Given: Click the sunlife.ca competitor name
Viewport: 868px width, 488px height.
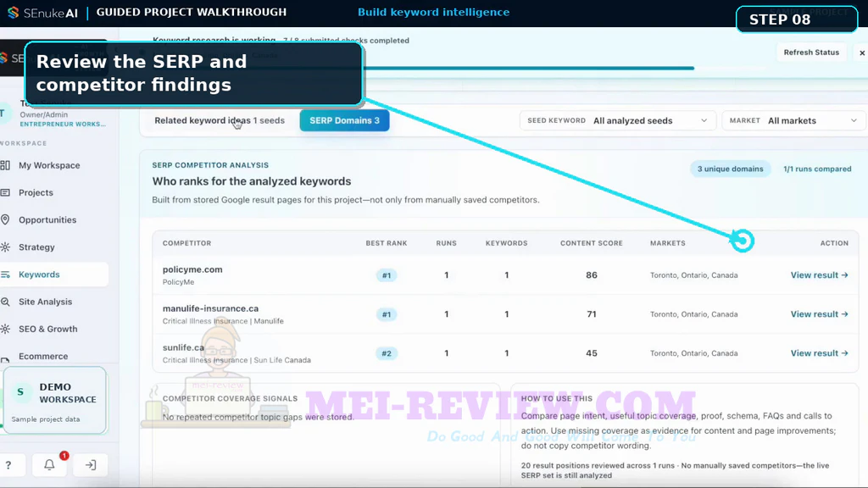Looking at the screenshot, I should 183,347.
